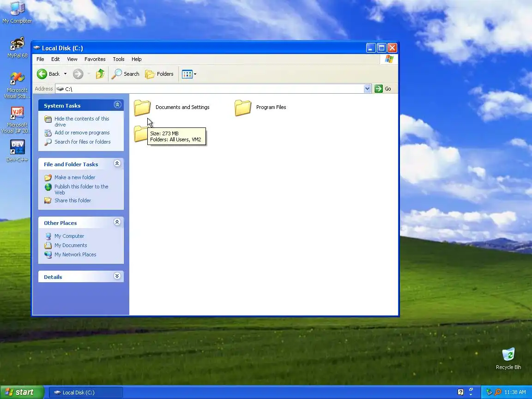
Task: Click the drive icon in window title bar
Action: tap(36, 48)
